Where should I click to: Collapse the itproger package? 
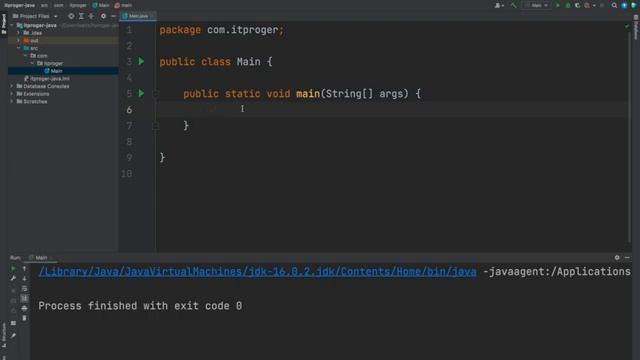[x=32, y=63]
